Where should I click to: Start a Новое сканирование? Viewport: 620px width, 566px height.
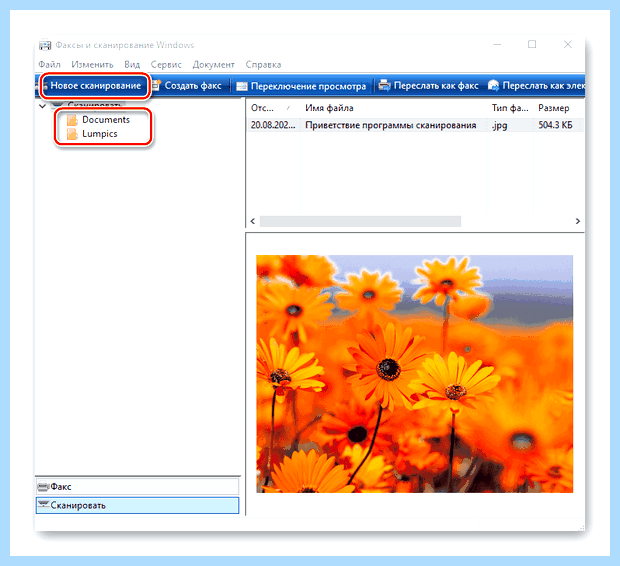(95, 86)
